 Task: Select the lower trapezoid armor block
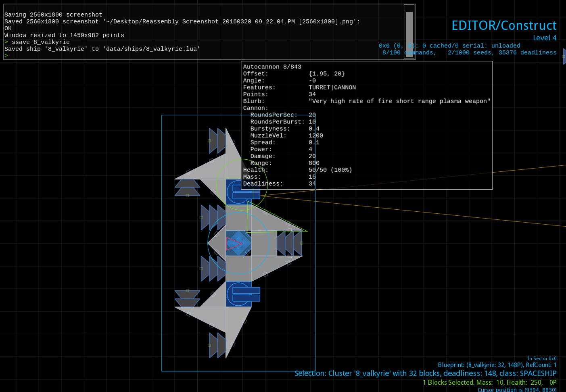pyautogui.click(x=187, y=298)
